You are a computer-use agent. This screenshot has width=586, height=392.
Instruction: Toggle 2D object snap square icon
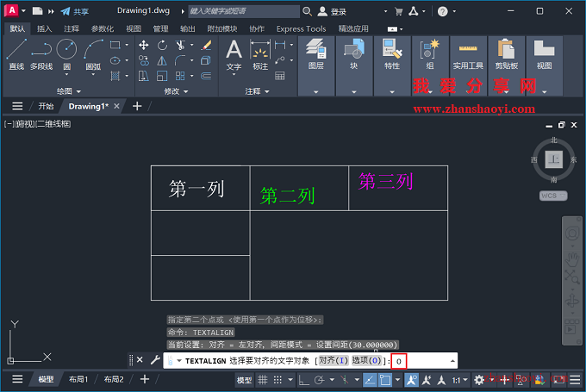(385, 380)
